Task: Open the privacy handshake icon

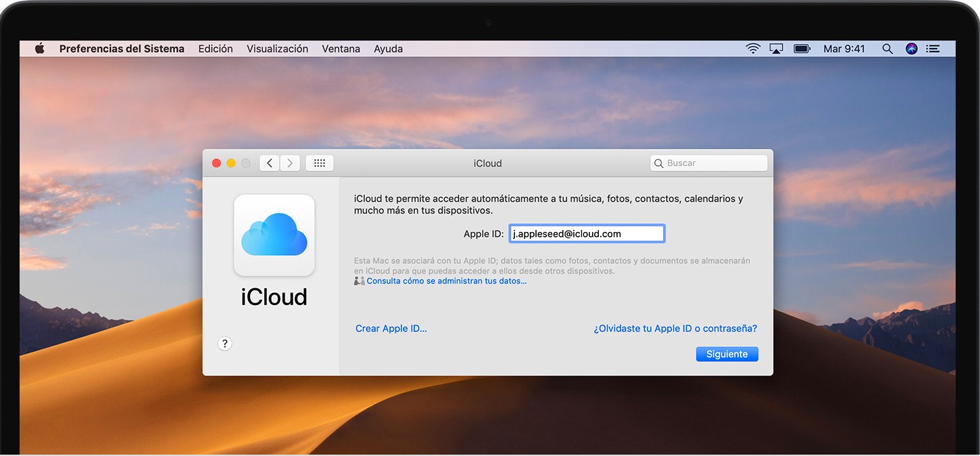Action: tap(360, 281)
